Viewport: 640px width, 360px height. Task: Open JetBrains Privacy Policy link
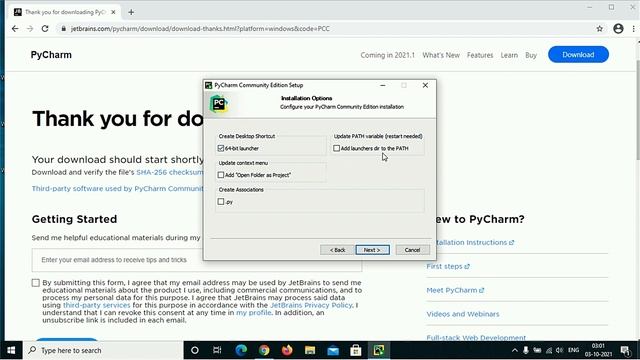(x=311, y=305)
